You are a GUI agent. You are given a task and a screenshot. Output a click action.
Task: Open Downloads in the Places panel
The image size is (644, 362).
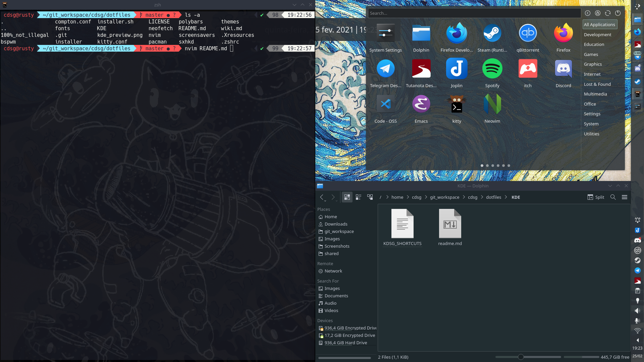click(x=336, y=224)
